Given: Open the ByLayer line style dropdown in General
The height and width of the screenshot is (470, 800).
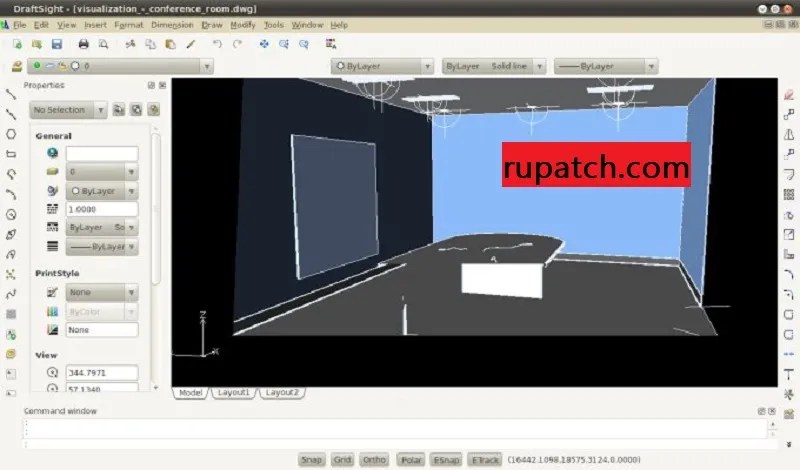Looking at the screenshot, I should tap(102, 228).
